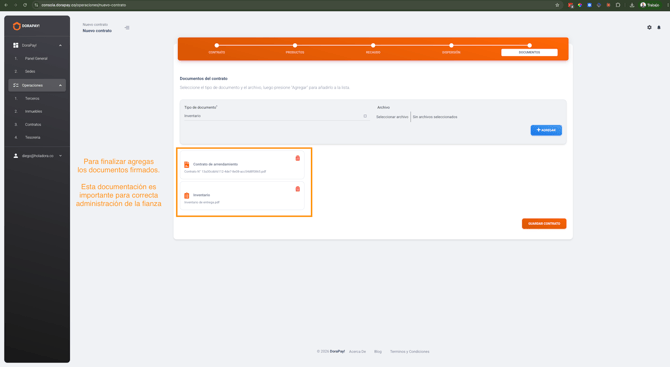Click the user avatar icon in sidebar

pyautogui.click(x=16, y=156)
